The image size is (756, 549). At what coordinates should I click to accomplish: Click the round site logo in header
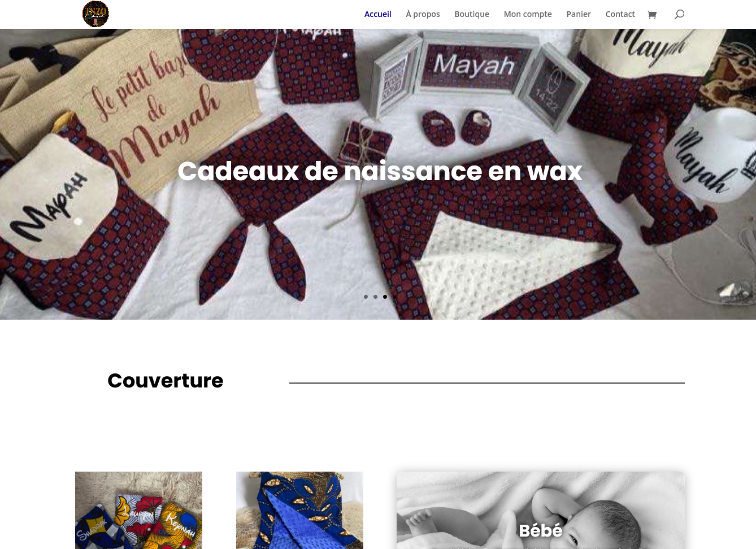(95, 14)
